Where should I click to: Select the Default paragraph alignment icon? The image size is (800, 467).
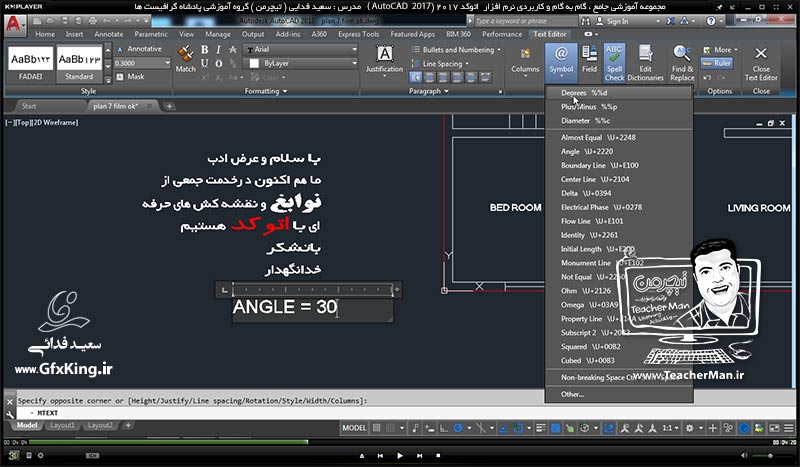click(x=416, y=77)
